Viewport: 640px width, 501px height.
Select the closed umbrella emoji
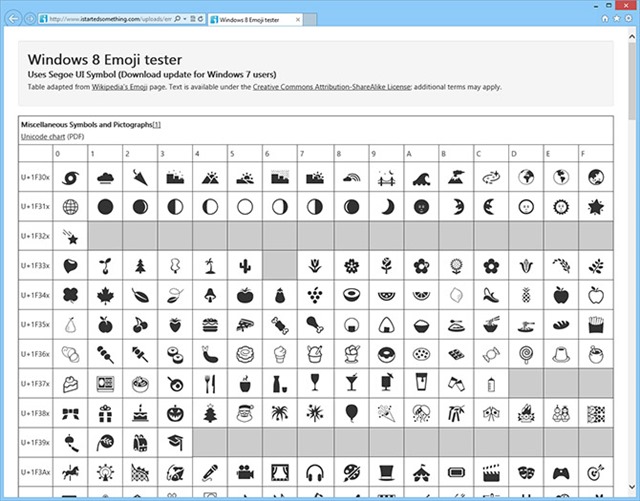[x=140, y=177]
